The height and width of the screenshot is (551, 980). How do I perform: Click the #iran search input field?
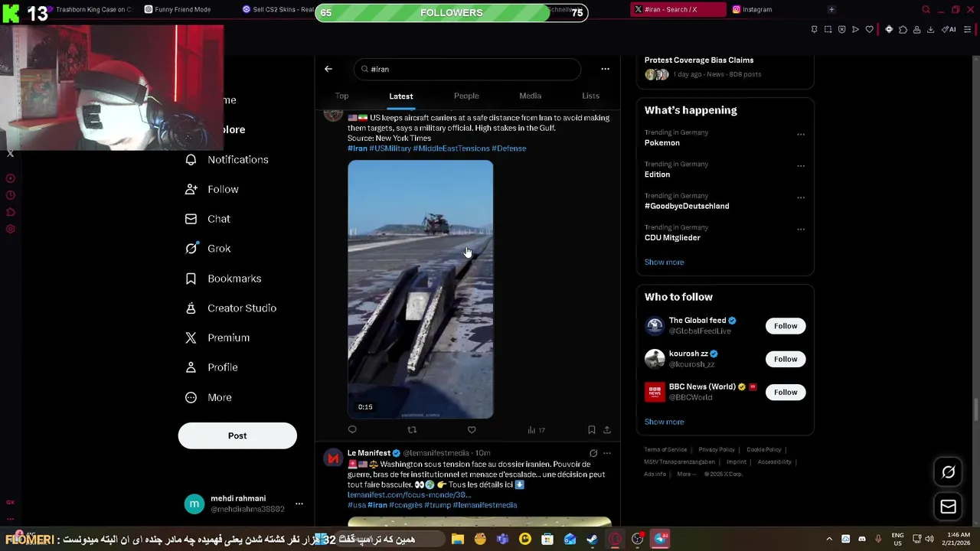[467, 69]
